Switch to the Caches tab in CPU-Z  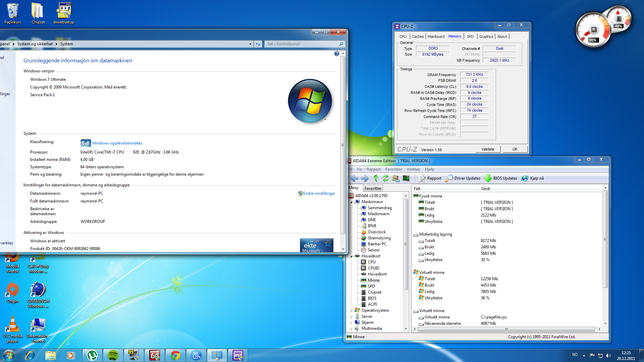pyautogui.click(x=418, y=37)
